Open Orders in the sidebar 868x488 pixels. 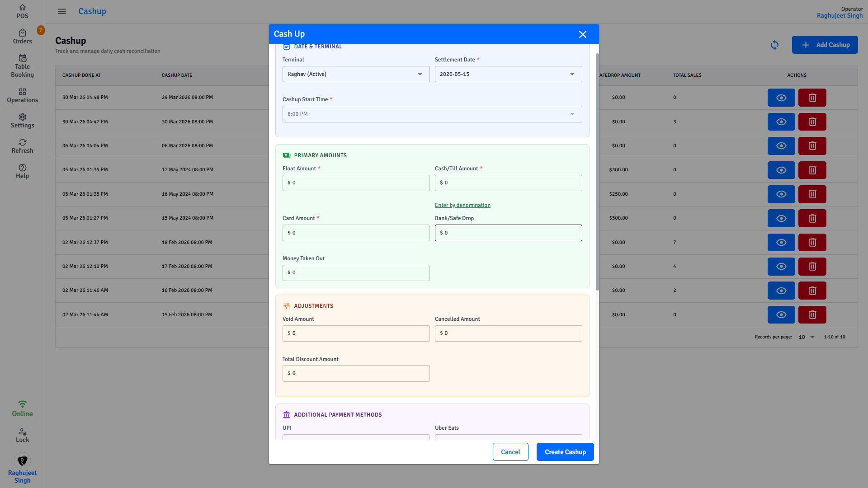tap(22, 37)
